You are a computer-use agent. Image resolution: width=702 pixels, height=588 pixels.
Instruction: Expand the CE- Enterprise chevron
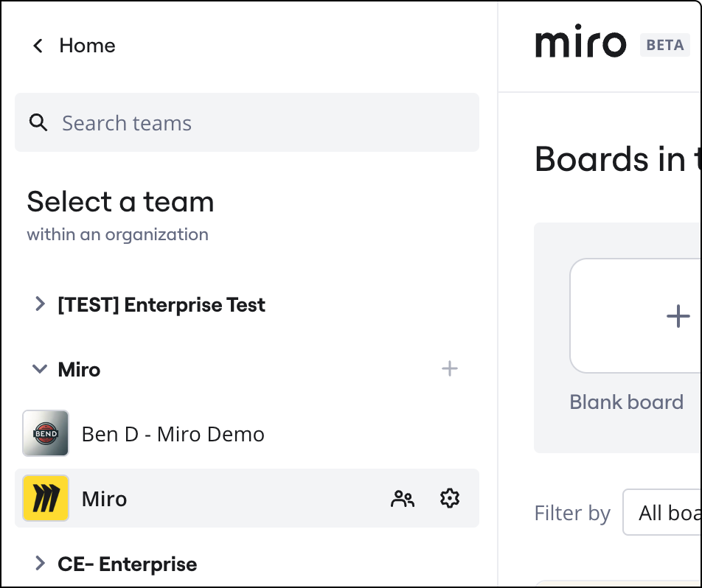pyautogui.click(x=40, y=564)
